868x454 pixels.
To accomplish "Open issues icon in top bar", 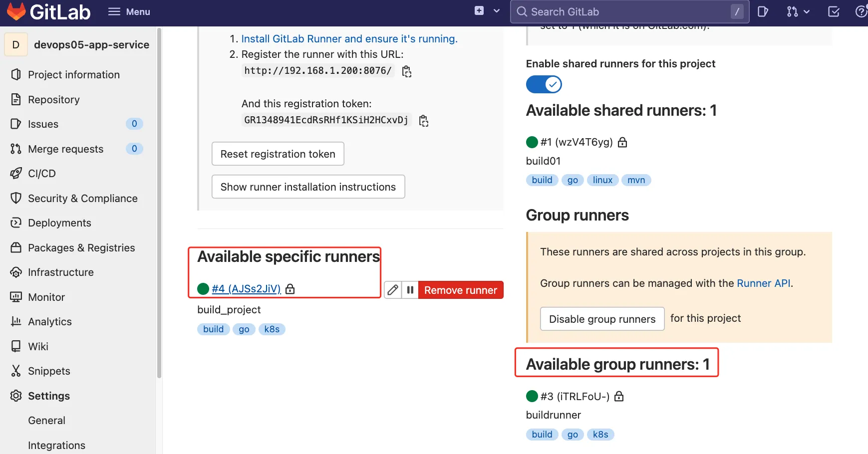I will (x=763, y=11).
